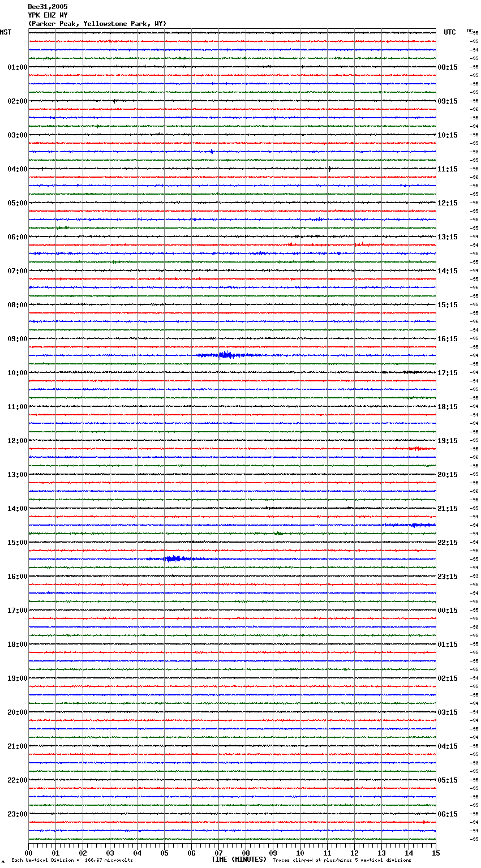The height and width of the screenshot is (868, 481).
Task: Click the "04:15" UTC time label
Action: [x=448, y=746]
